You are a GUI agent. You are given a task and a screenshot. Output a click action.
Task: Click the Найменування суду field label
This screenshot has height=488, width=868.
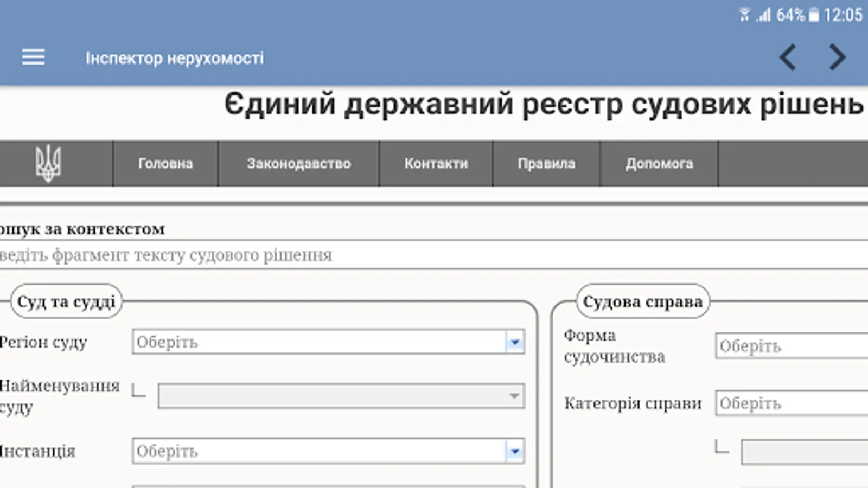coord(60,396)
